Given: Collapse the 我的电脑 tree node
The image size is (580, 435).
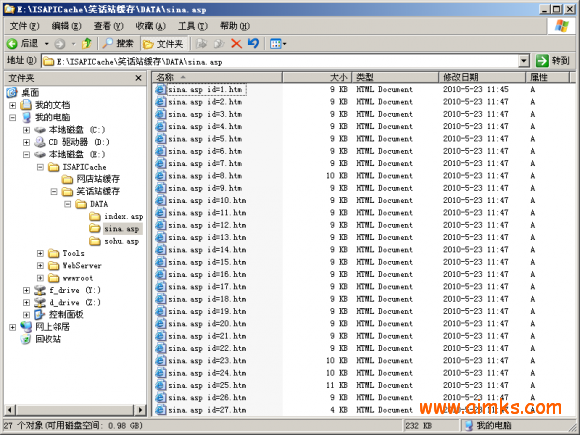Looking at the screenshot, I should pos(12,118).
